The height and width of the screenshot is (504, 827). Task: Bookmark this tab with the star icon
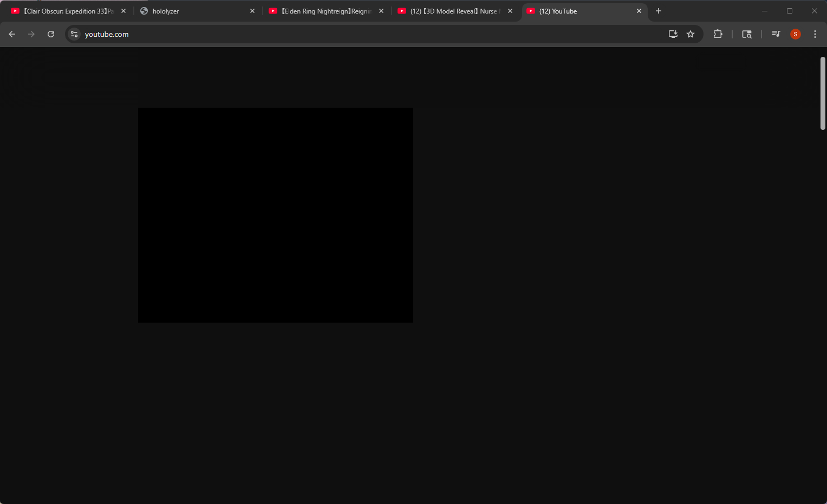[x=691, y=34]
